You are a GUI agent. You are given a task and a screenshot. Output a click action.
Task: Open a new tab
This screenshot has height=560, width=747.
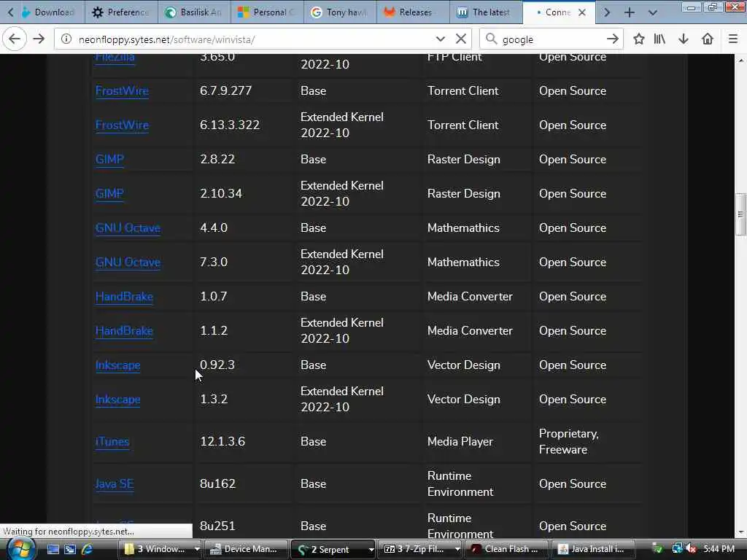pos(630,12)
